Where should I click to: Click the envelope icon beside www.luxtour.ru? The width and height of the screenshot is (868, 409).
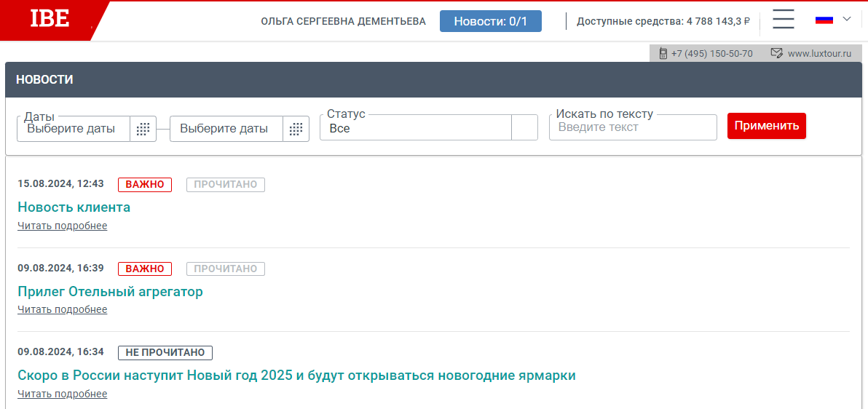coord(776,53)
